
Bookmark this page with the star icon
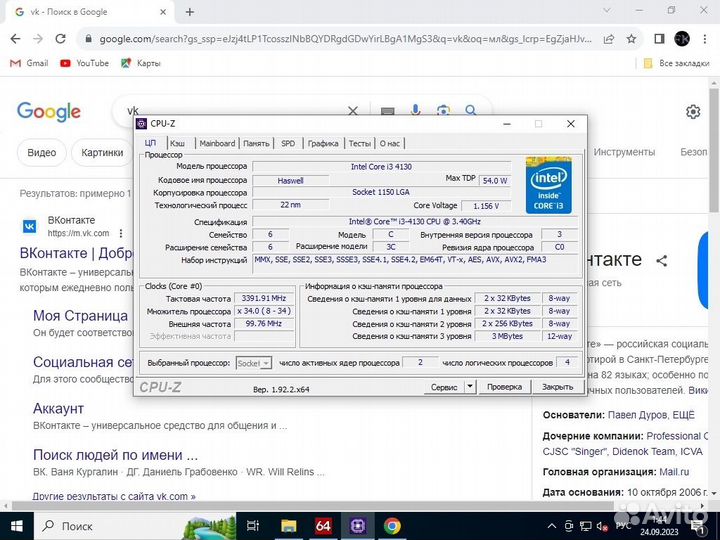(x=632, y=39)
